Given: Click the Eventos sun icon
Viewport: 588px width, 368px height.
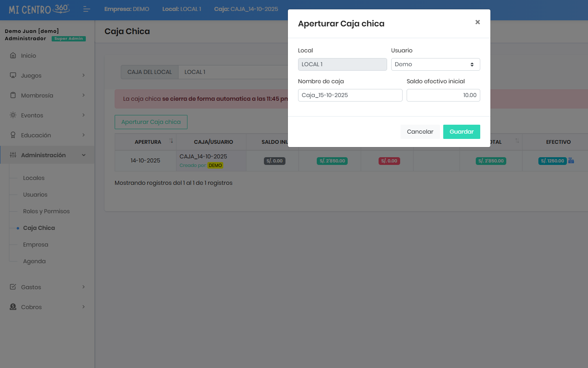Looking at the screenshot, I should point(13,115).
